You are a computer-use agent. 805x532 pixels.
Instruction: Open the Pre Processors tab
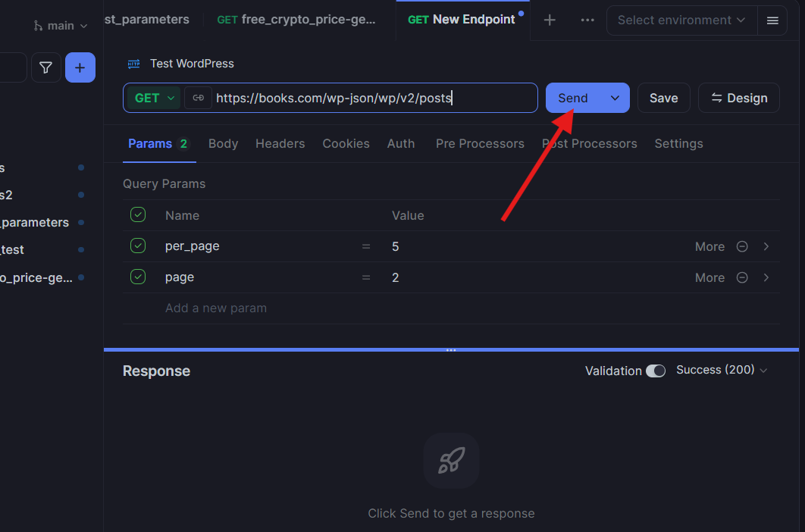480,143
